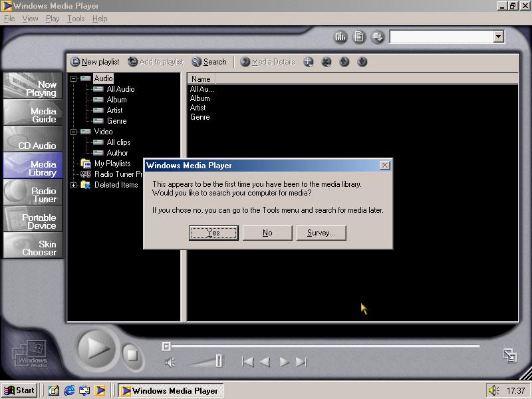Click Yes to search for media
The height and width of the screenshot is (399, 532).
pyautogui.click(x=213, y=233)
